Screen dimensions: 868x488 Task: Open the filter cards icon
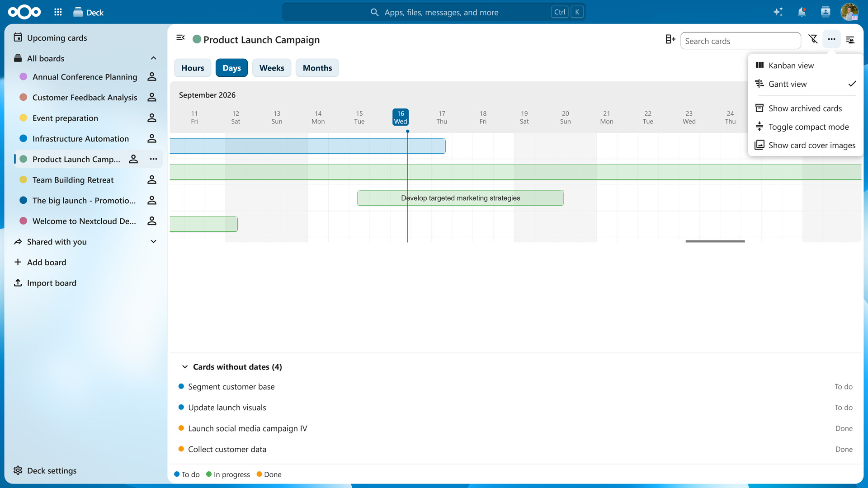click(x=813, y=40)
